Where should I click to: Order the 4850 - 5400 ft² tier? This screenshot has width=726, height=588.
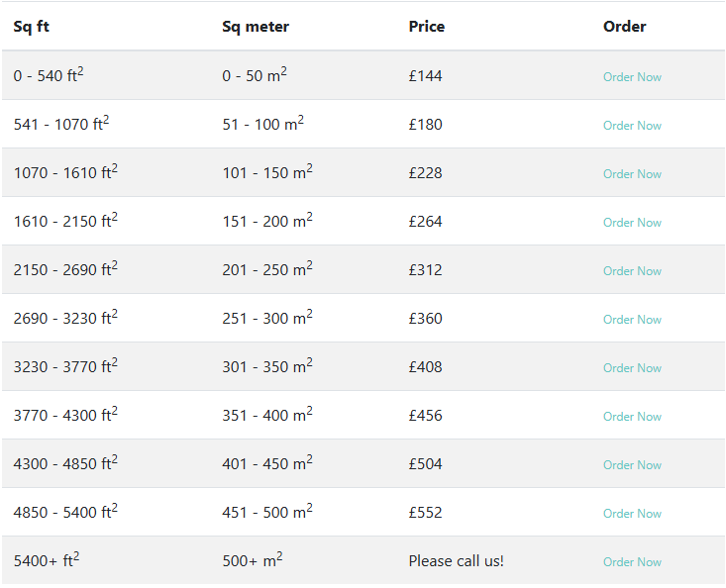pos(632,514)
